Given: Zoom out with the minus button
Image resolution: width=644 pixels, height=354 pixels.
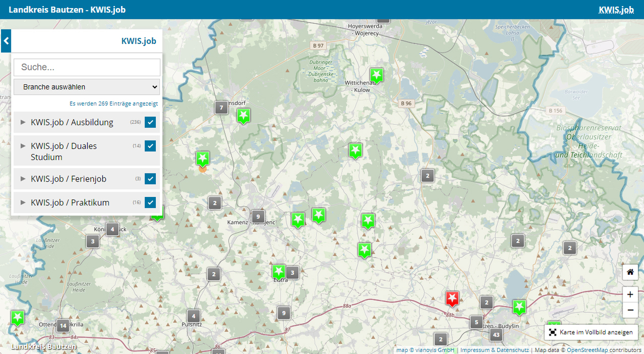Looking at the screenshot, I should (630, 310).
